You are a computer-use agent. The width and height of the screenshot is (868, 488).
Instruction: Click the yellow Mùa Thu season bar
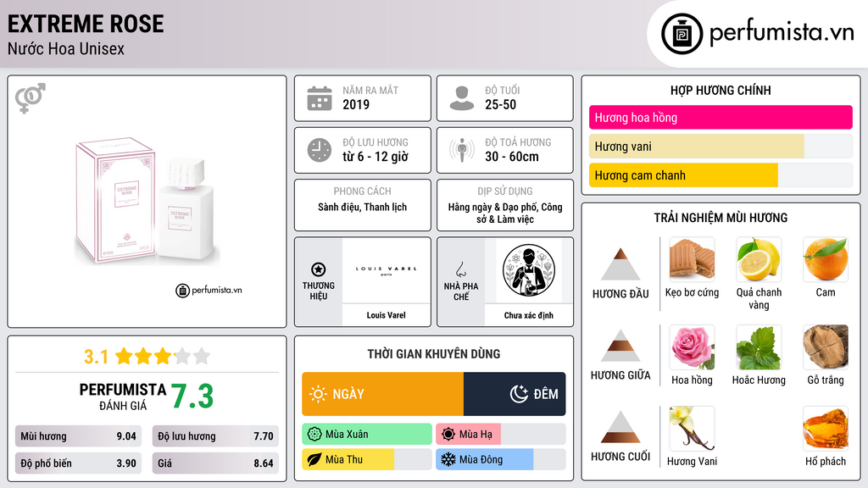coord(348,460)
